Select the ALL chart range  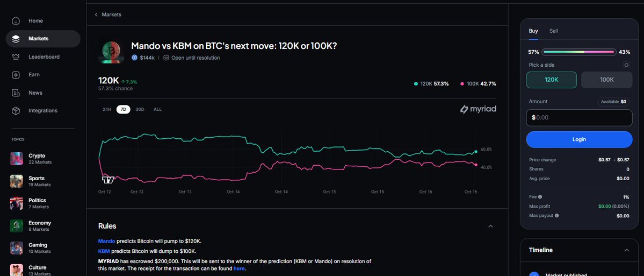[157, 109]
